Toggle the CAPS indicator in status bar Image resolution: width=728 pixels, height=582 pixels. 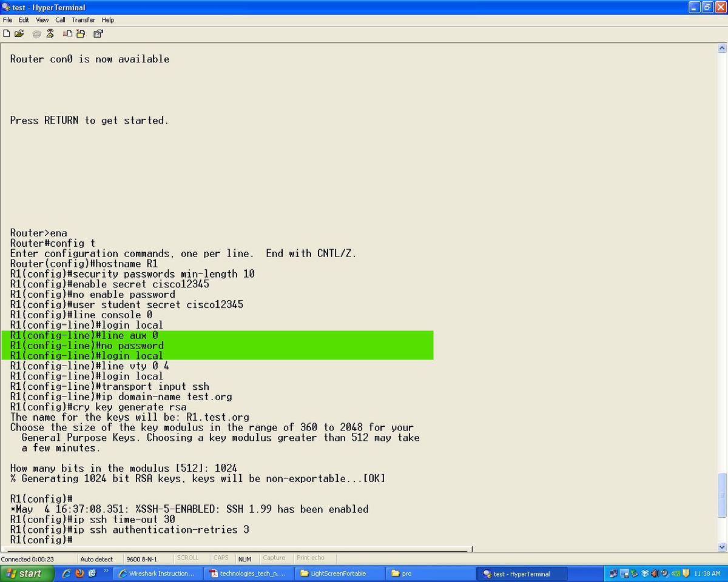tap(221, 558)
